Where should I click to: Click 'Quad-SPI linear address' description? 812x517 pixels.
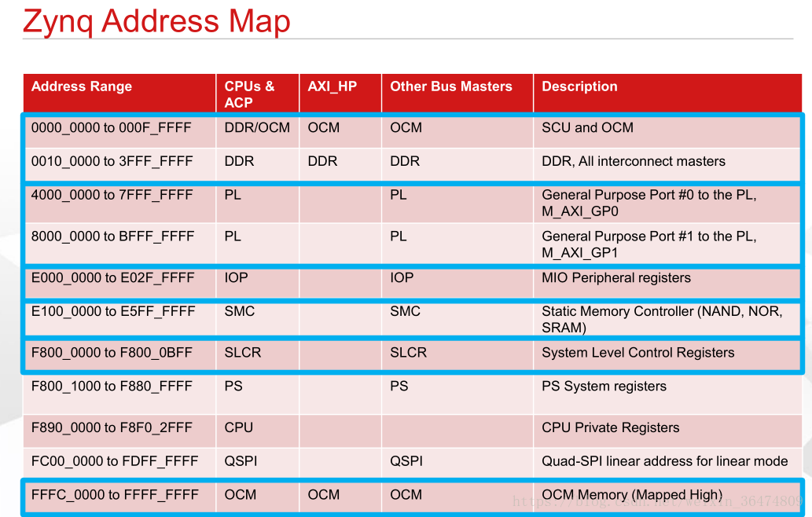point(665,462)
